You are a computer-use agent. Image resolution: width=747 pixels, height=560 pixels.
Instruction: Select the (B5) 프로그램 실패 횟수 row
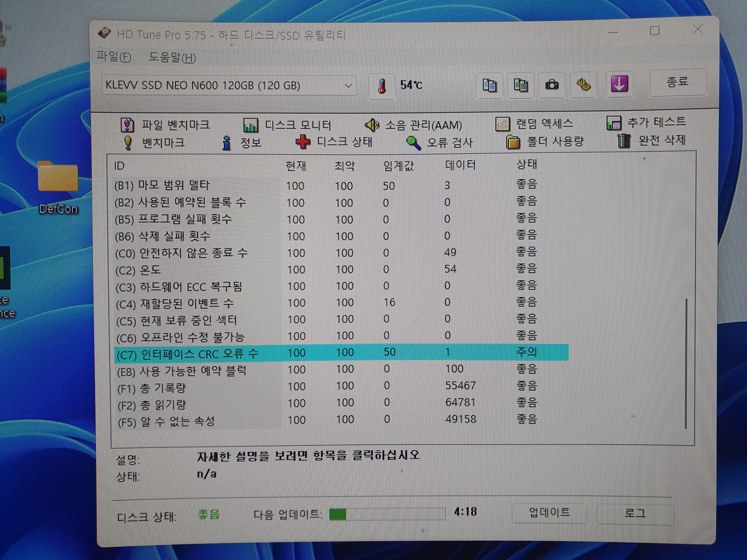341,219
